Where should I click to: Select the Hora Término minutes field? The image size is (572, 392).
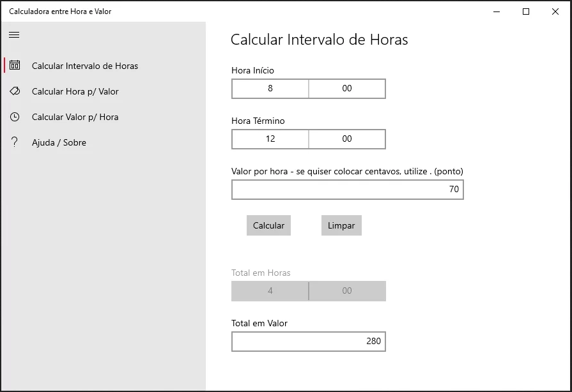click(347, 139)
